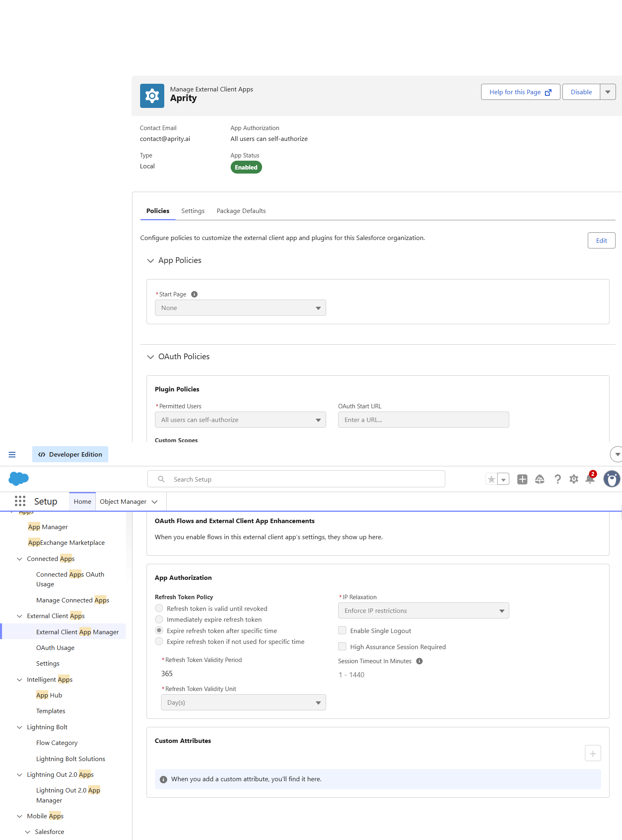The width and height of the screenshot is (622, 840).
Task: Open AppExchange Marketplace in sidebar
Action: [66, 542]
